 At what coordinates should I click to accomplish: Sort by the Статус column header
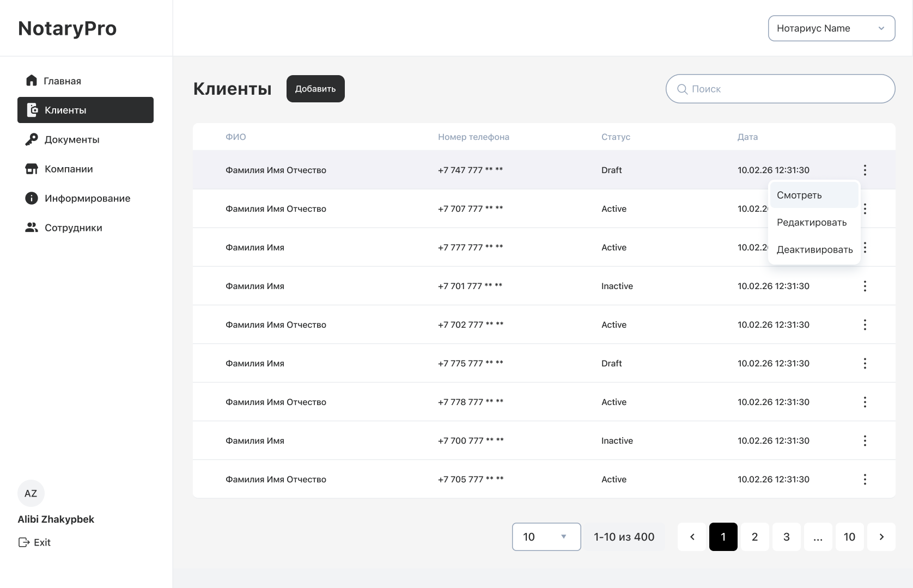[x=616, y=137]
